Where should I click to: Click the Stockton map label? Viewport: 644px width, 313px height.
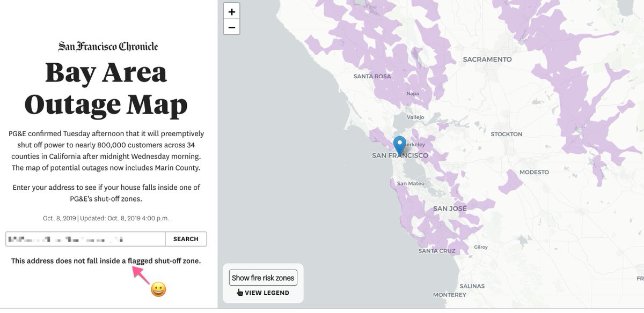coord(506,134)
